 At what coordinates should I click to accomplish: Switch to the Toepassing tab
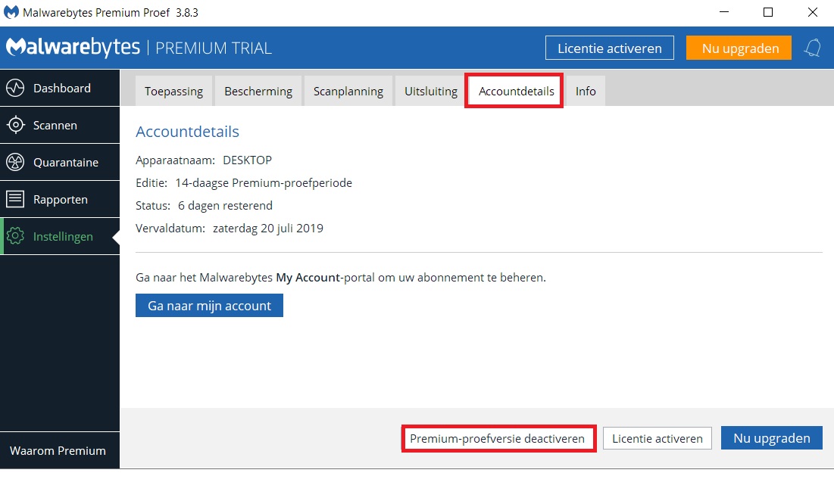pyautogui.click(x=173, y=91)
